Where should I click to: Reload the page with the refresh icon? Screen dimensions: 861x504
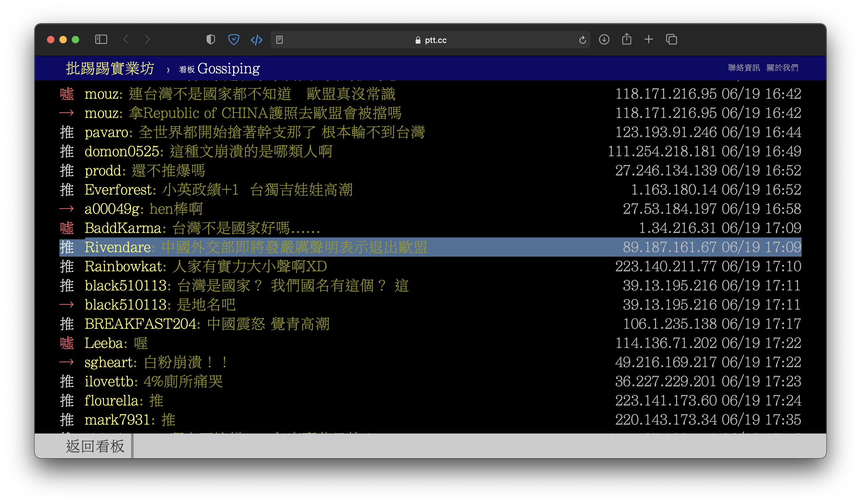coord(583,40)
